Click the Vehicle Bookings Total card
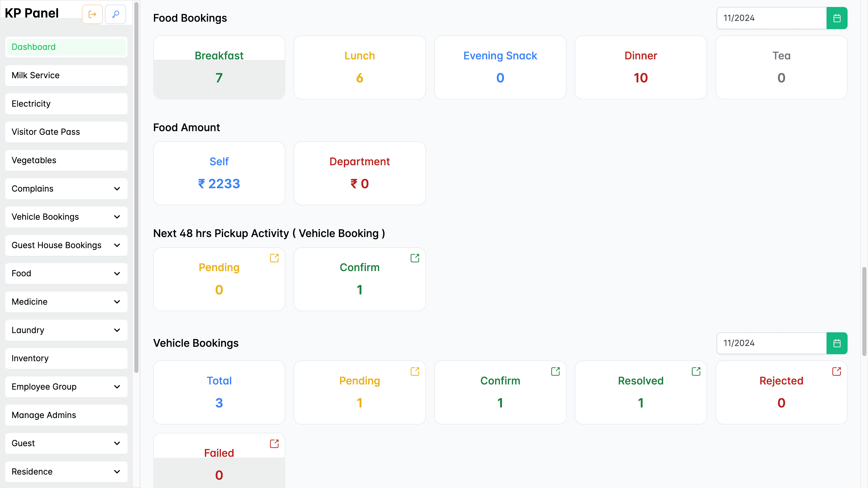The image size is (868, 488). tap(219, 392)
